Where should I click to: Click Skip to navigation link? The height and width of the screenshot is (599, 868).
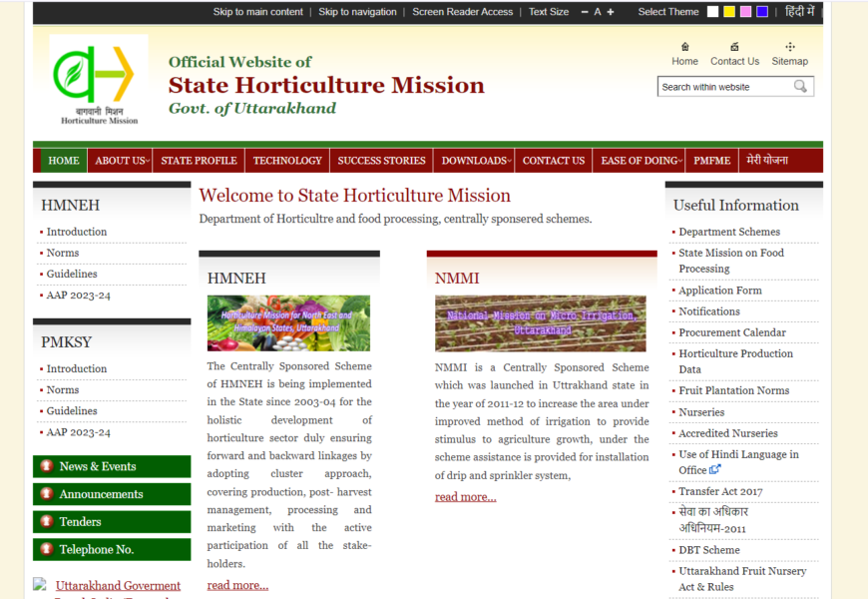357,12
